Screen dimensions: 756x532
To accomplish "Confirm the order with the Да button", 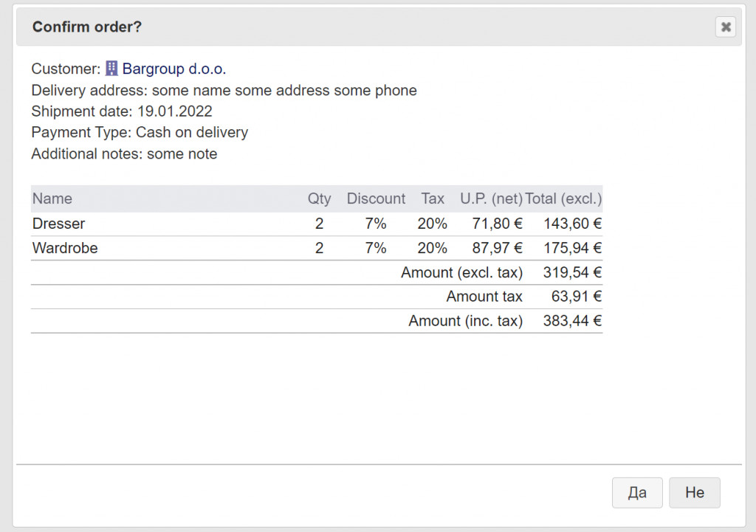I will point(637,493).
